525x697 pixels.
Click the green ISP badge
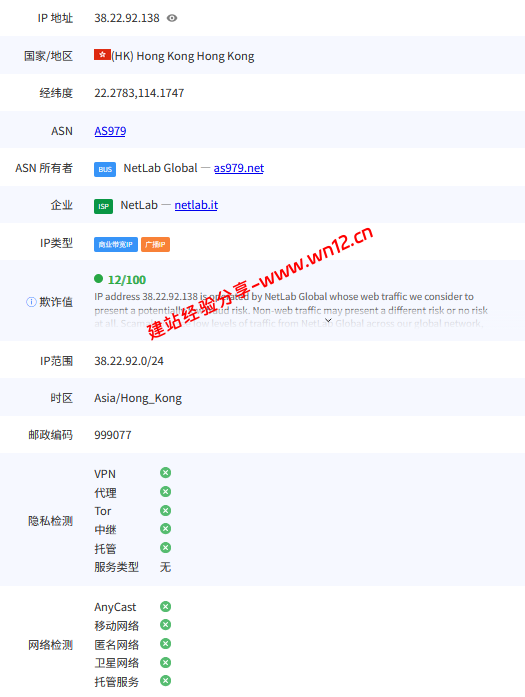104,206
